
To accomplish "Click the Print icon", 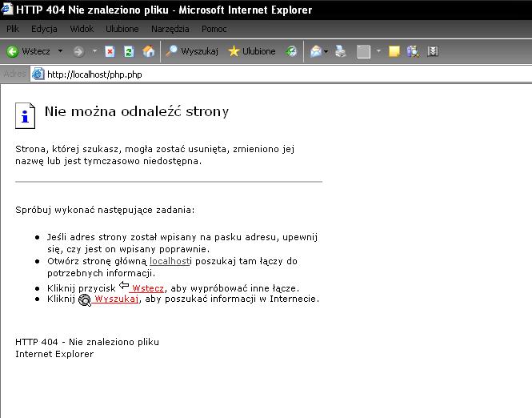I will 340,51.
